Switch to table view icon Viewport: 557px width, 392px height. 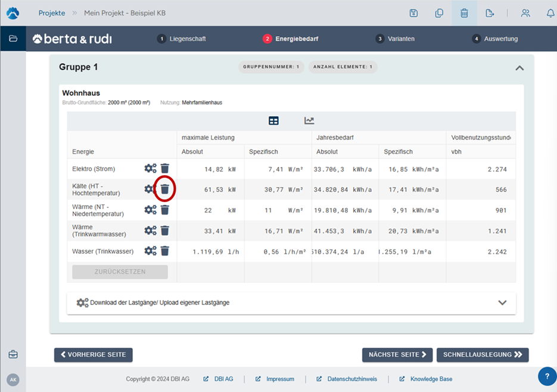click(273, 121)
